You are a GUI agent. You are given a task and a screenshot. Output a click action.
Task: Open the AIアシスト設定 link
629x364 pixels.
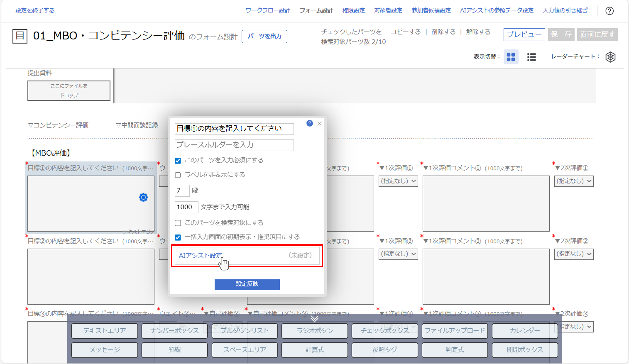tap(200, 255)
